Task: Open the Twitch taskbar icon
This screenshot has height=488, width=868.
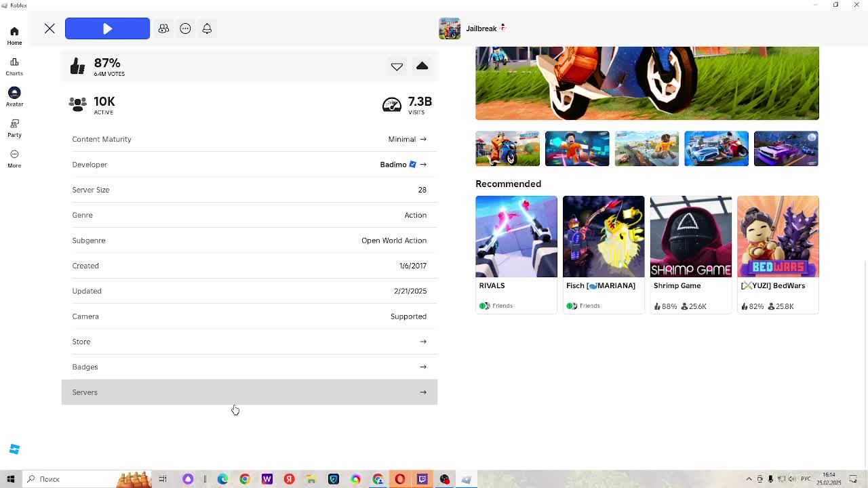Action: coord(422,479)
